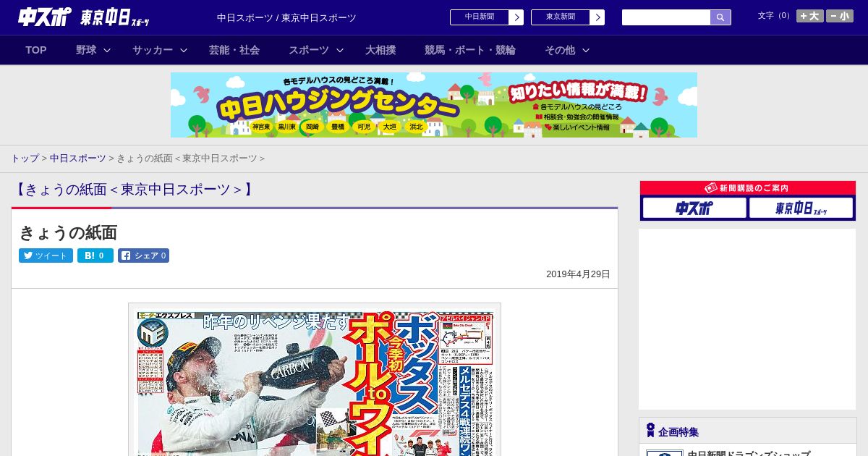This screenshot has height=456, width=868.
Task: Click the 新聞購読のご案内 header
Action: coord(748,187)
